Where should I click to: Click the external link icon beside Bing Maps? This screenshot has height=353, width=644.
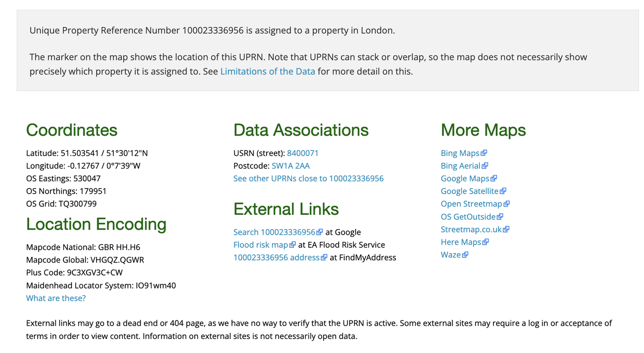484,153
